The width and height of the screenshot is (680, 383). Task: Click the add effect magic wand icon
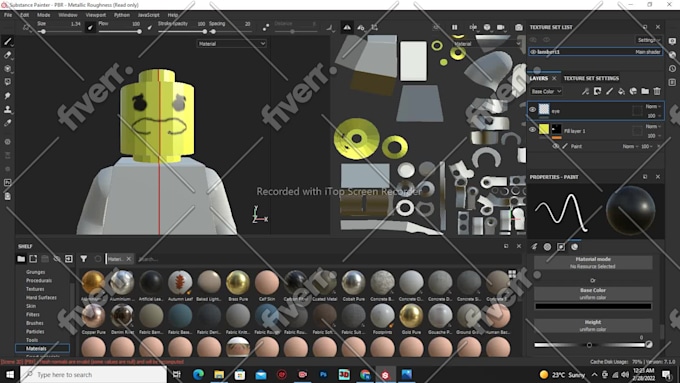click(585, 91)
